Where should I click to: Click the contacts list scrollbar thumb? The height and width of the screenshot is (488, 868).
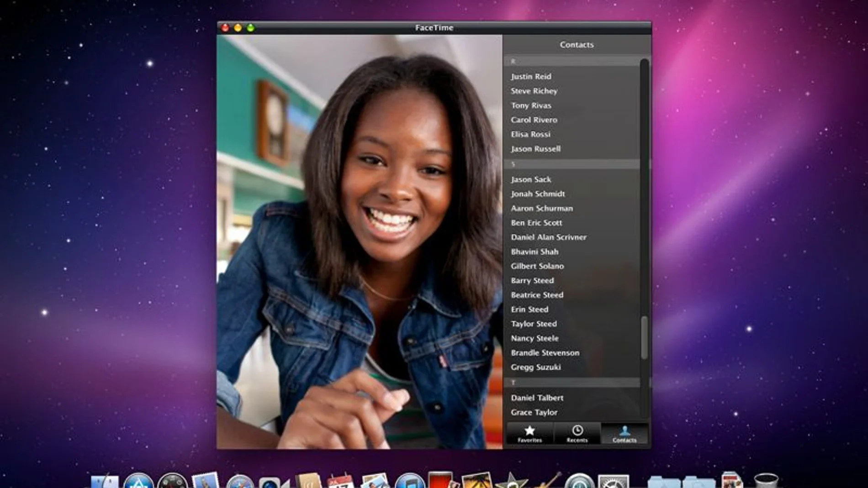tap(645, 337)
